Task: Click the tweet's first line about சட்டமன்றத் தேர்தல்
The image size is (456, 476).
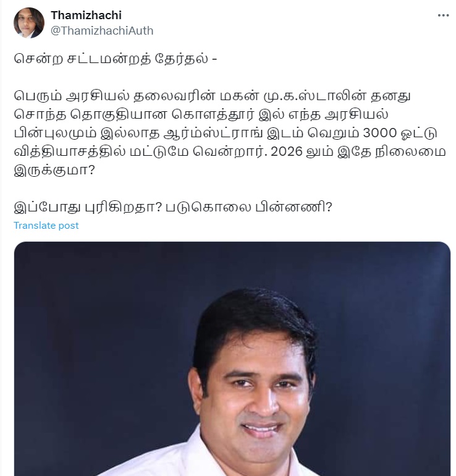Action: [116, 59]
